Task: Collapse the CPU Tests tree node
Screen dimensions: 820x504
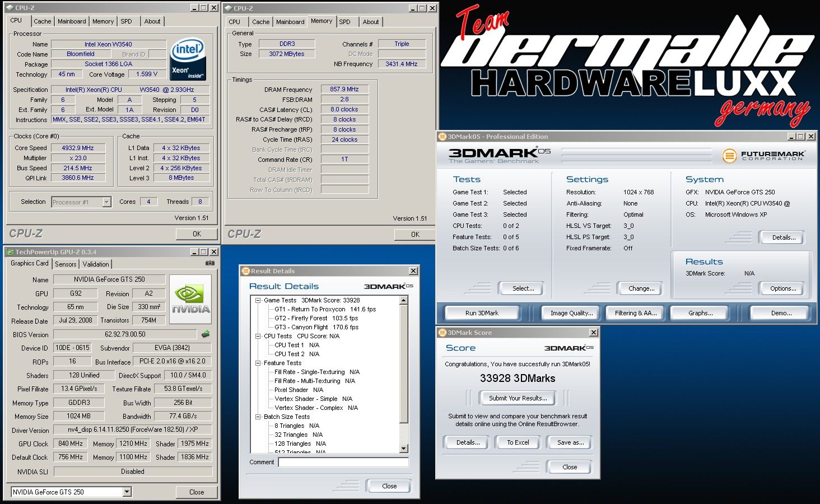Action: 258,337
